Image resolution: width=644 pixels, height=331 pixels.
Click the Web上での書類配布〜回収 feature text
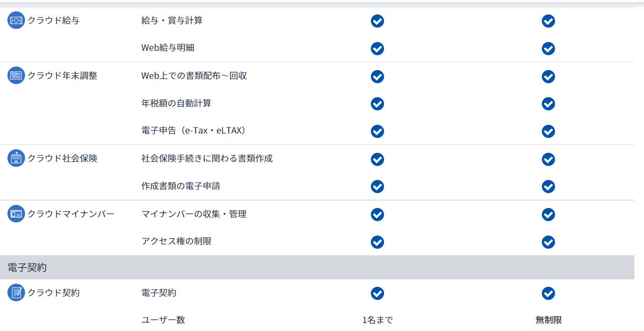pyautogui.click(x=194, y=76)
